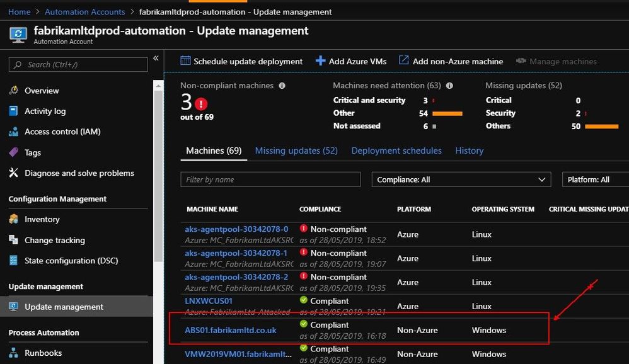Screen dimensions: 629x364
Task: Click the Inventory icon
Action: pyautogui.click(x=14, y=219)
